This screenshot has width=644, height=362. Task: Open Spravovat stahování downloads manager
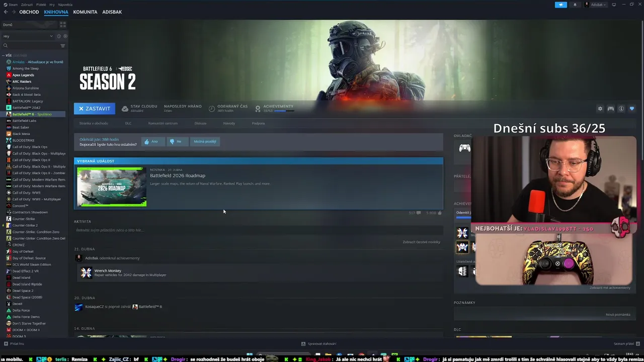coord(318,344)
